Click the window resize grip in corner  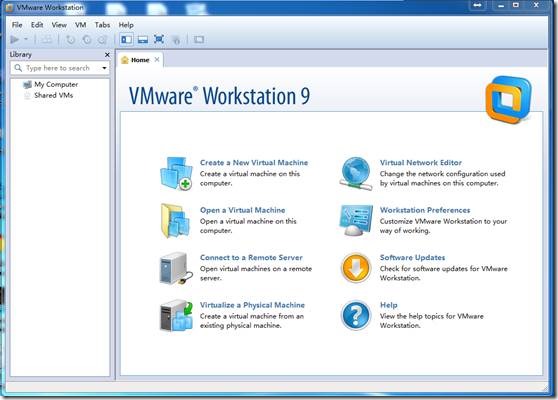(544, 388)
